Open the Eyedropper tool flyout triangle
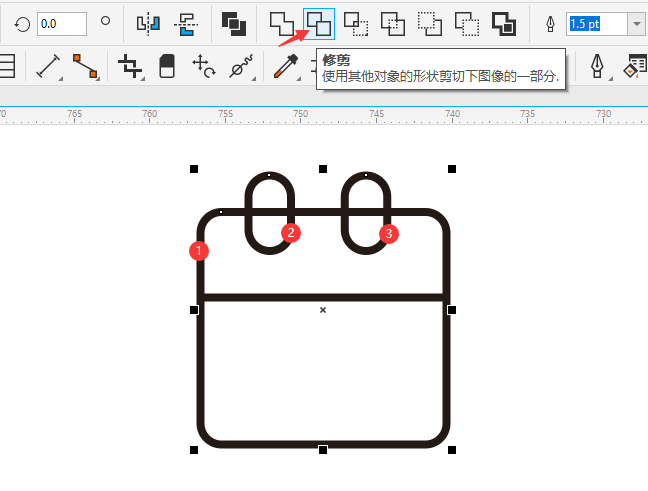The image size is (648, 491). 298,79
